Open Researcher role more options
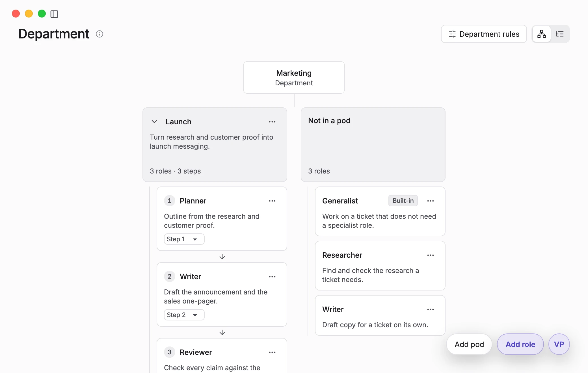Image resolution: width=588 pixels, height=373 pixels. coord(431,255)
